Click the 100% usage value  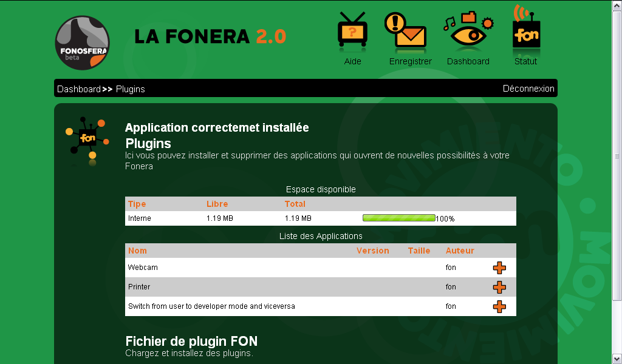(x=445, y=218)
